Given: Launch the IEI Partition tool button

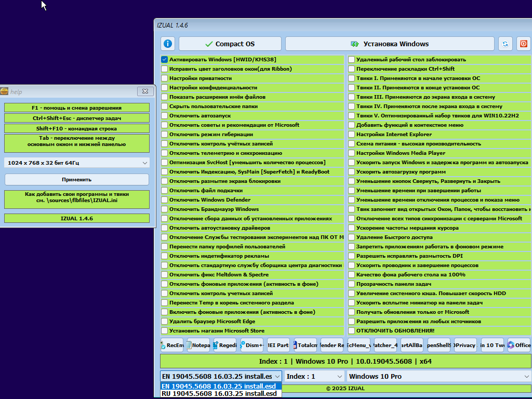Looking at the screenshot, I should [278, 345].
